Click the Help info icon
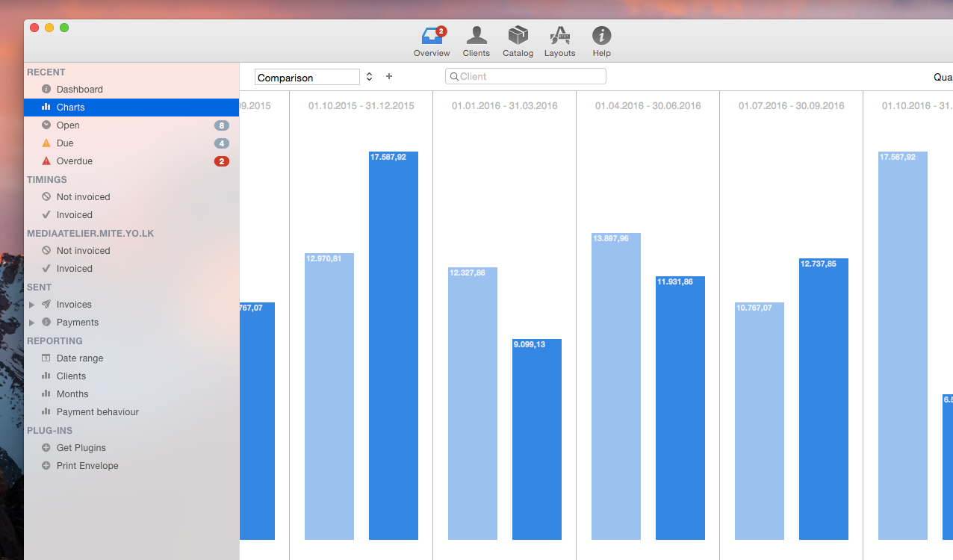 coord(601,36)
